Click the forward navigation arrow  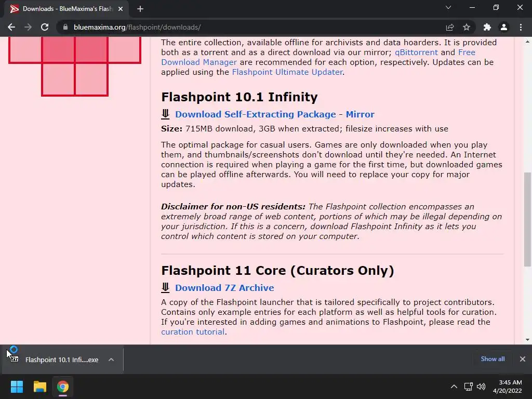(28, 27)
